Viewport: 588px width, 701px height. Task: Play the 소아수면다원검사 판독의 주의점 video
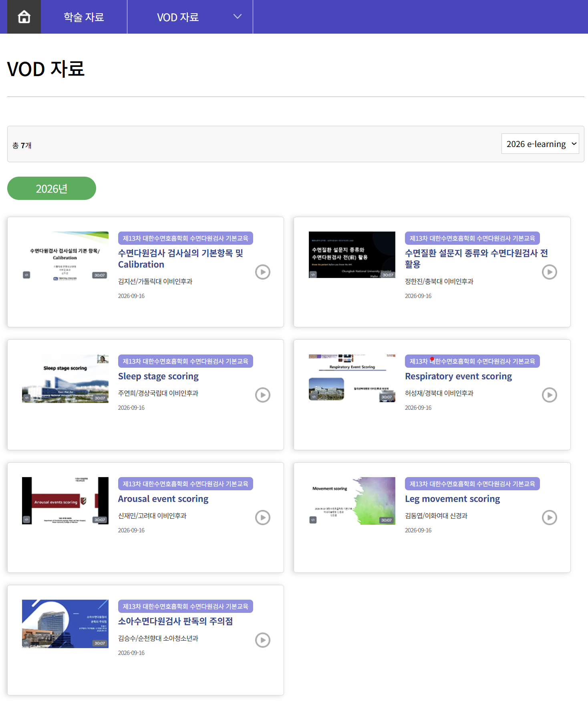tap(263, 640)
